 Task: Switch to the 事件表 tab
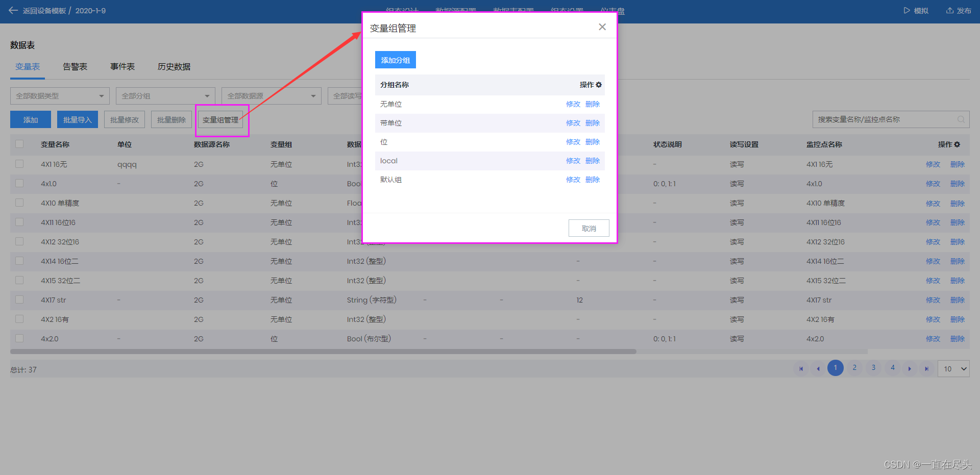point(122,67)
